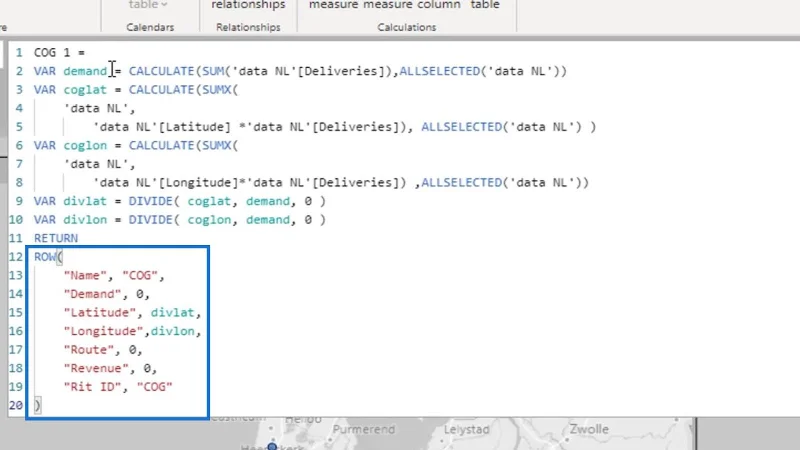The width and height of the screenshot is (800, 450).
Task: Click the "Demand" string on line 14
Action: 92,294
